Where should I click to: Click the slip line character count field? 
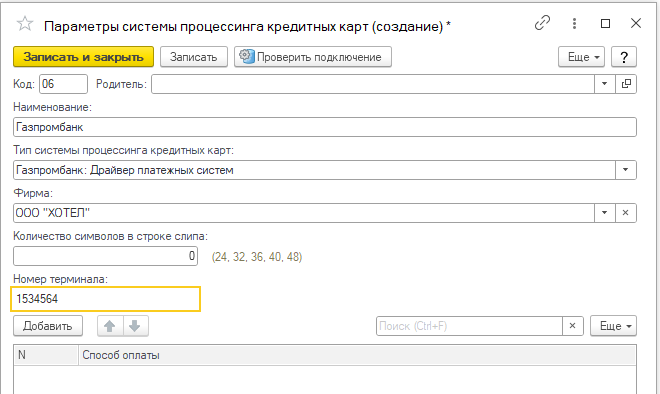[x=105, y=256]
